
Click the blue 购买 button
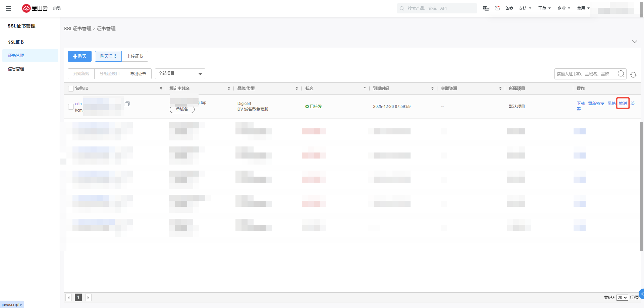[79, 56]
